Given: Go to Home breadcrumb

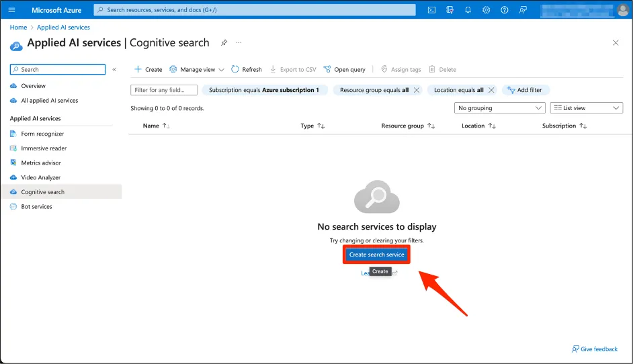Looking at the screenshot, I should (18, 27).
